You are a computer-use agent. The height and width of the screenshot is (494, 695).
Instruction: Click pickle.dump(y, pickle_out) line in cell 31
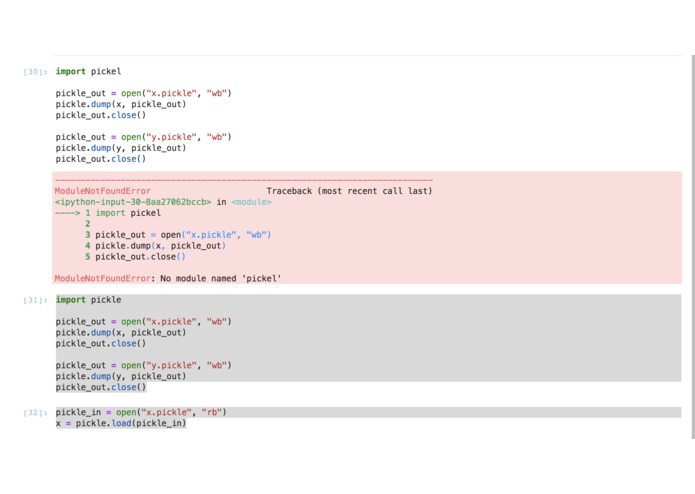tap(121, 377)
